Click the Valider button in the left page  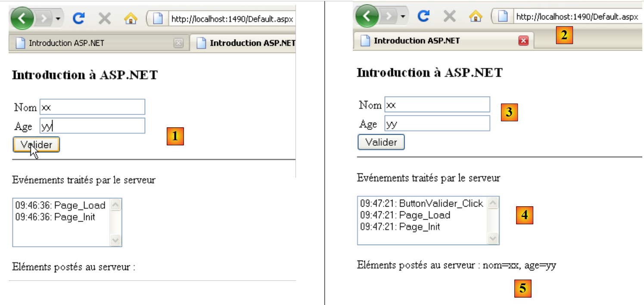coord(36,145)
